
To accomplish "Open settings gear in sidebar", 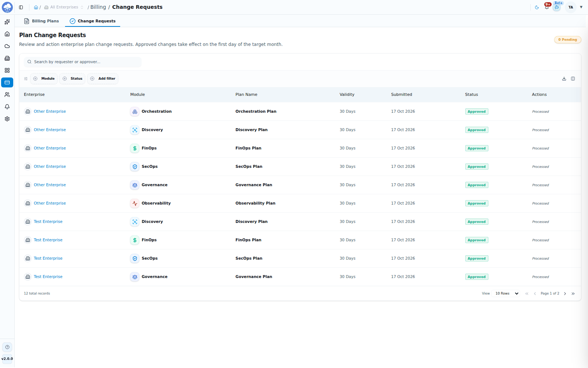I will pyautogui.click(x=7, y=119).
